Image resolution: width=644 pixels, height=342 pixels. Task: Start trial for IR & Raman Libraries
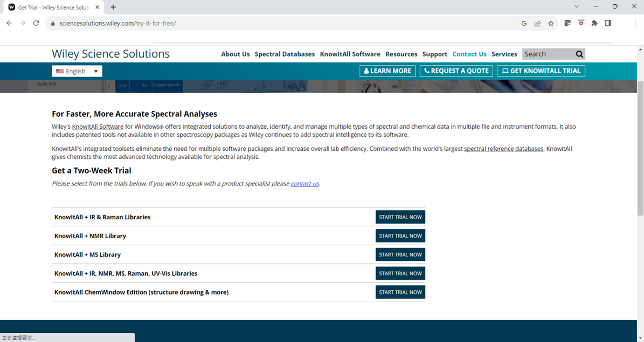400,217
